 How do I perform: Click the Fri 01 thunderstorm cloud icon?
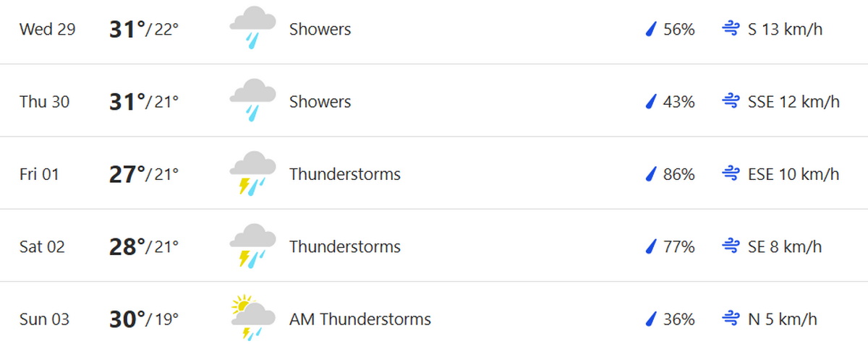tap(252, 173)
